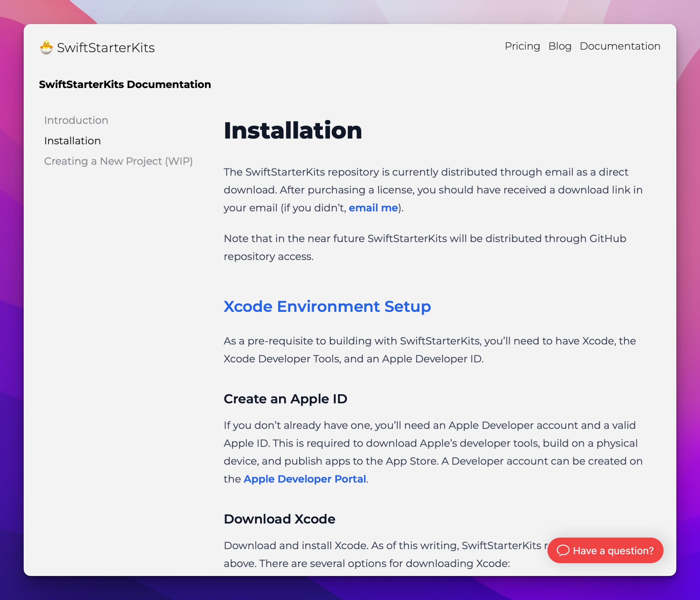Viewport: 700px width, 600px height.
Task: Navigate to the Documentation section
Action: (620, 46)
